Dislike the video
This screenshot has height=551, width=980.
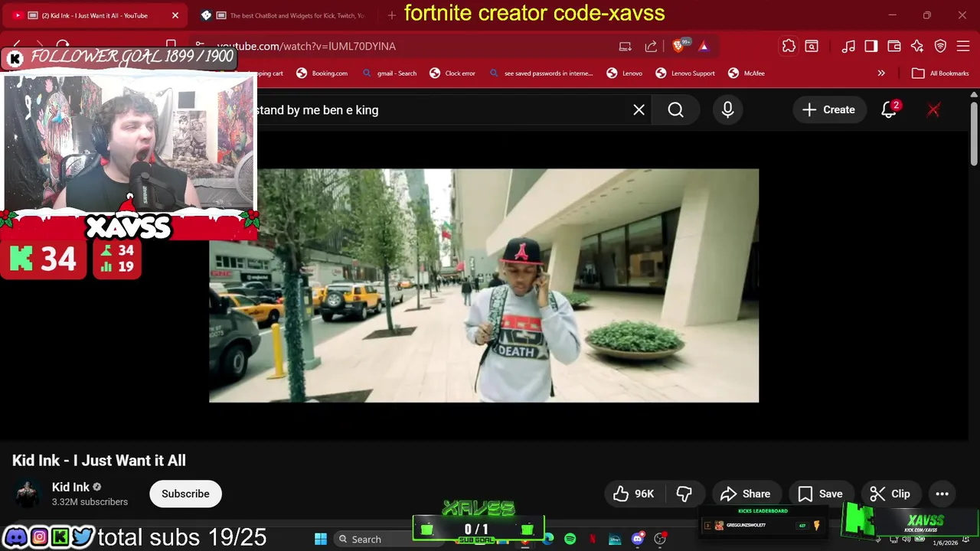click(x=684, y=494)
